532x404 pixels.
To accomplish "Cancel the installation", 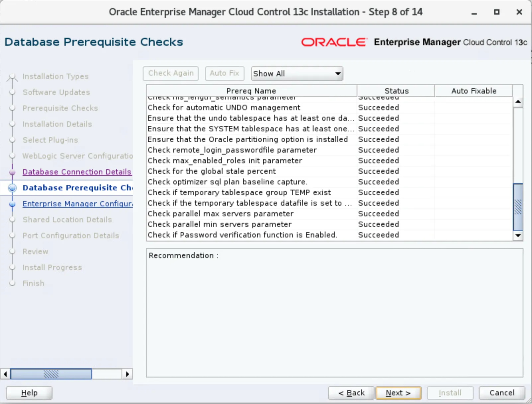I will [x=501, y=393].
